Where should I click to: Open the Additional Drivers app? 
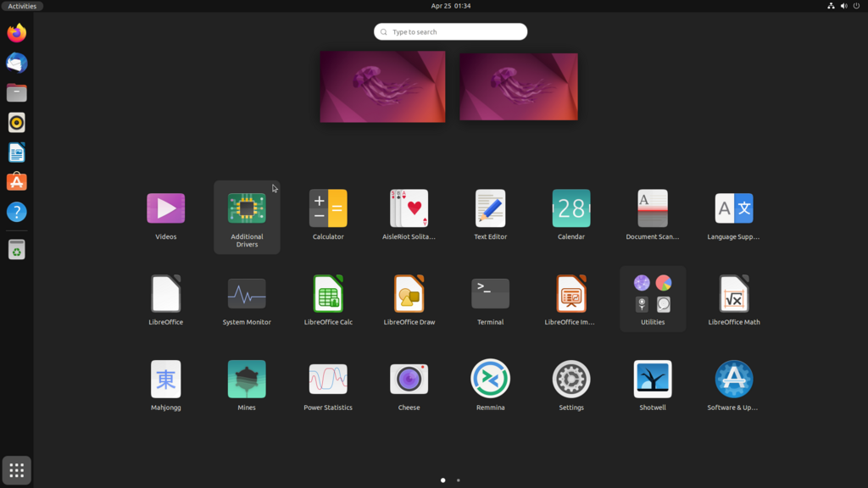[247, 217]
